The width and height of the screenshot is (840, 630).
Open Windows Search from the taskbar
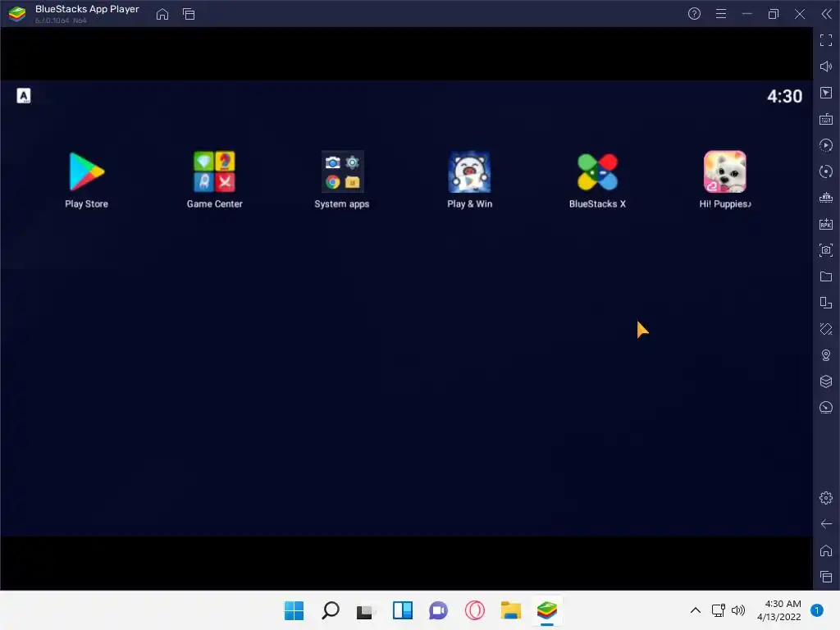330,610
